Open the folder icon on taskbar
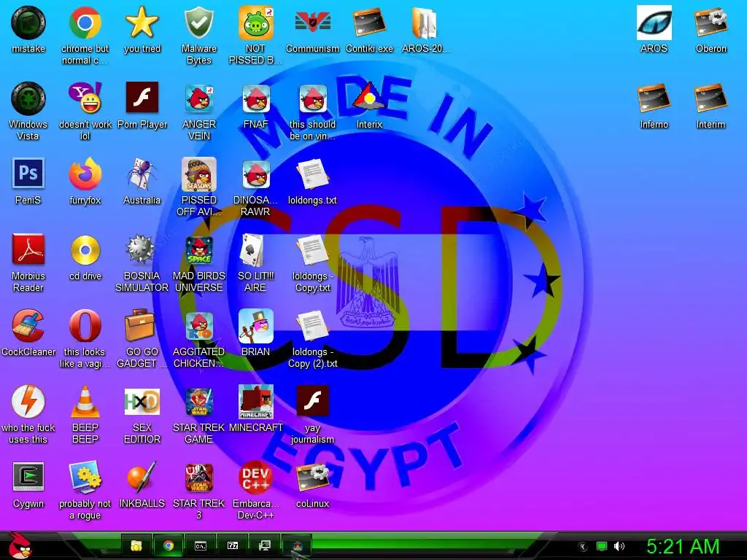Screen dimensions: 747x560 click(x=136, y=545)
